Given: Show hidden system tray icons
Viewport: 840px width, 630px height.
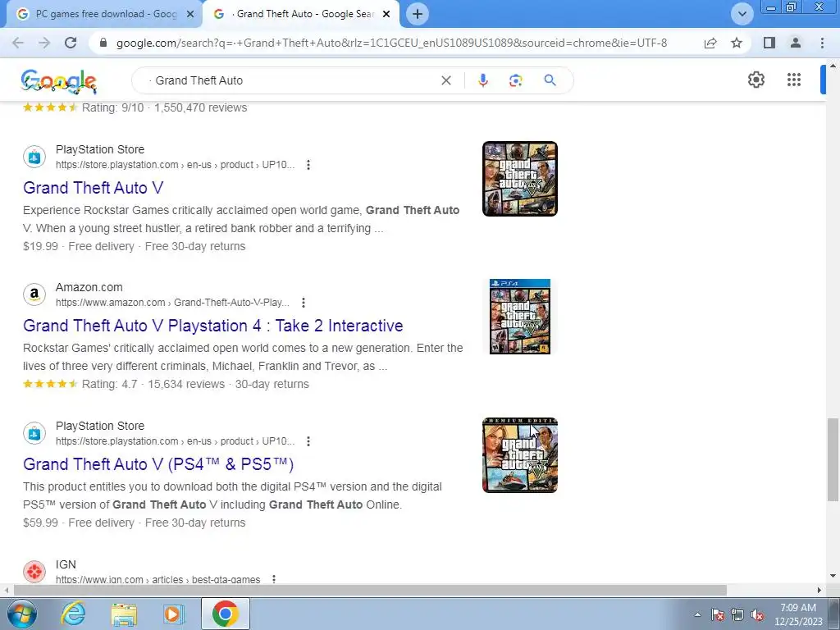Looking at the screenshot, I should [x=697, y=615].
